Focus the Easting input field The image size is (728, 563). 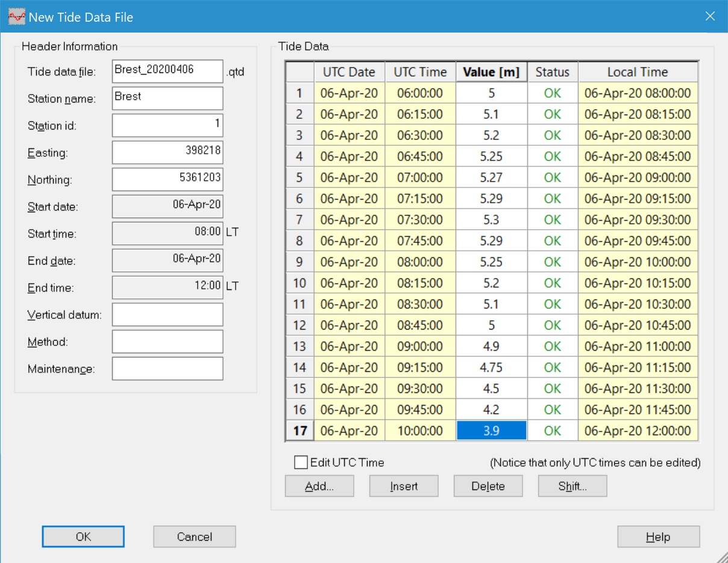tap(168, 153)
